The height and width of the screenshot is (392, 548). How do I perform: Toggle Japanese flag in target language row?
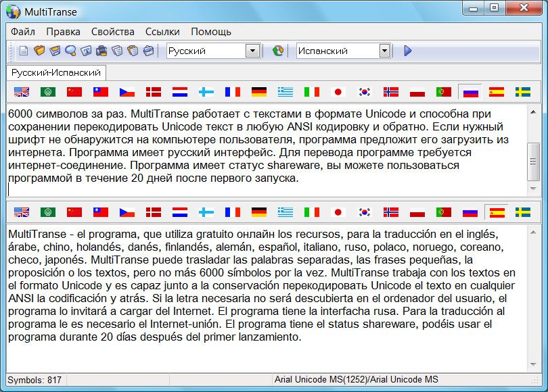coord(338,212)
